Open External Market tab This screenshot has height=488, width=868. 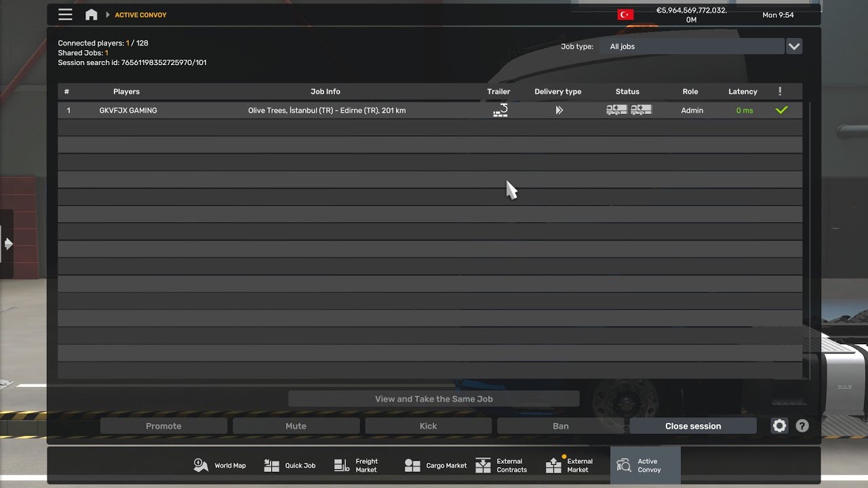tap(570, 466)
